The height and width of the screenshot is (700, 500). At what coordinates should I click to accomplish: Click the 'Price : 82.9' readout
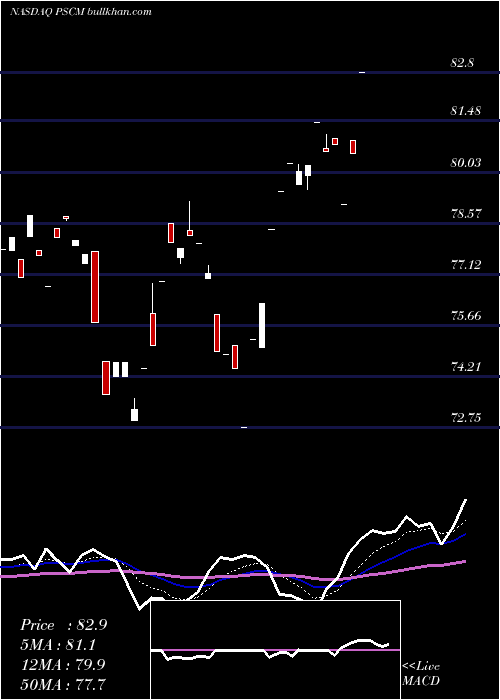63,625
